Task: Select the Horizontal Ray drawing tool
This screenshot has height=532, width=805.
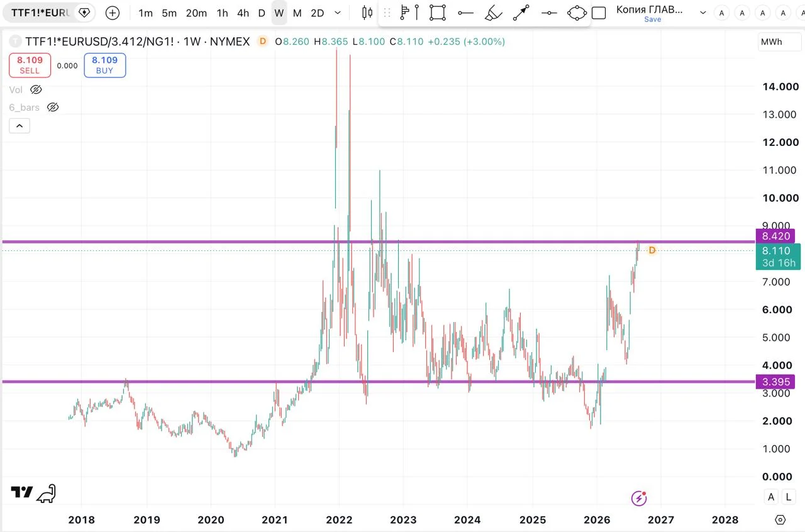Action: (465, 13)
